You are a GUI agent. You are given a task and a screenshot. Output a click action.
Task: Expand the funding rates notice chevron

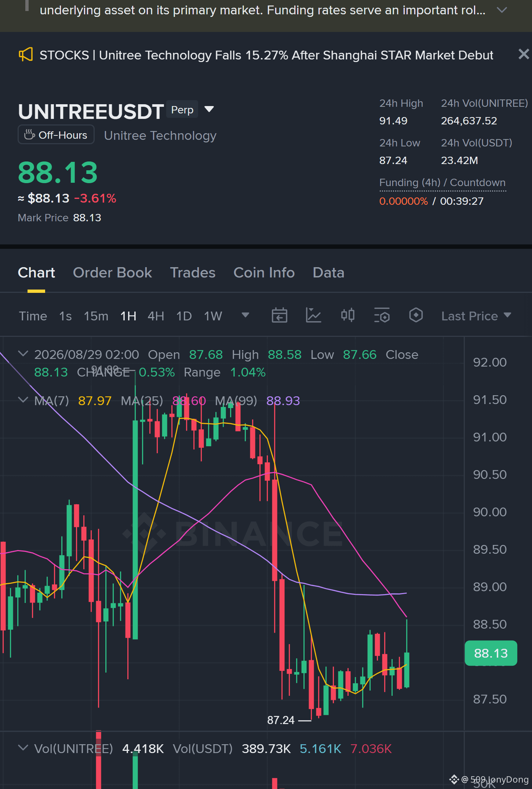502,10
